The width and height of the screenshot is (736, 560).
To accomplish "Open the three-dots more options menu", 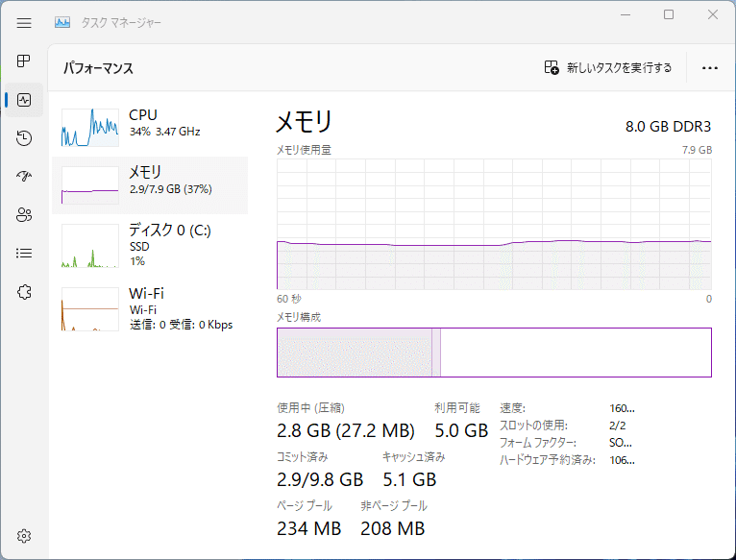I will 710,68.
